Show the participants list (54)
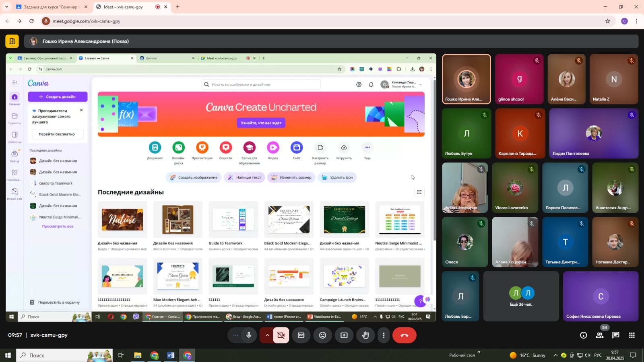The height and width of the screenshot is (362, 644). 600,335
